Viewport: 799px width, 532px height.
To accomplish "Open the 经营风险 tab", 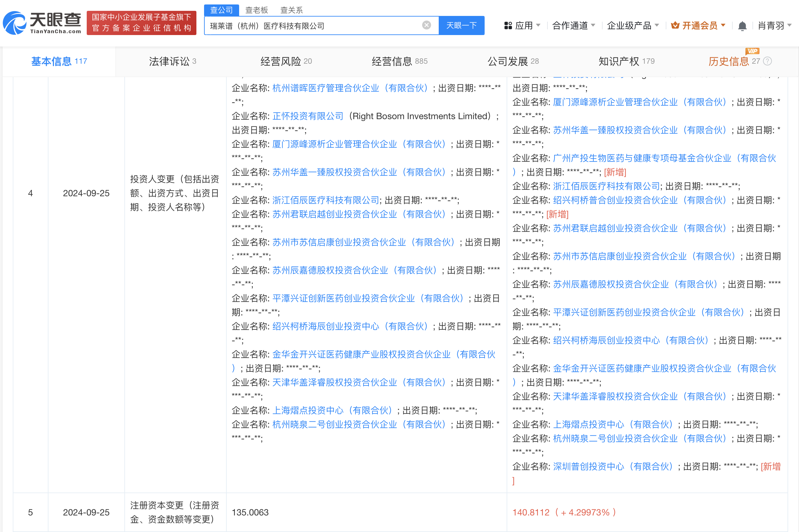I will click(x=286, y=61).
